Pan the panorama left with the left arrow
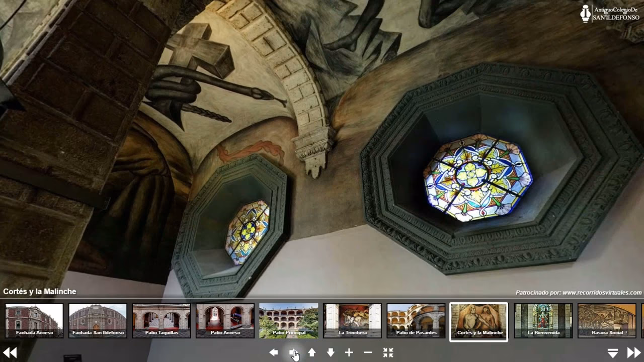This screenshot has width=644, height=362. [274, 353]
